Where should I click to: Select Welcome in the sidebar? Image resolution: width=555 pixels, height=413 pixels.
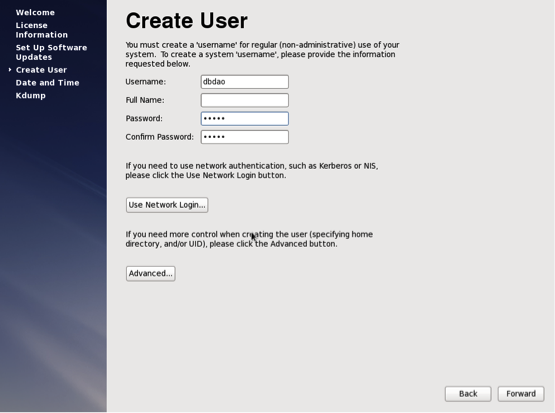[35, 12]
